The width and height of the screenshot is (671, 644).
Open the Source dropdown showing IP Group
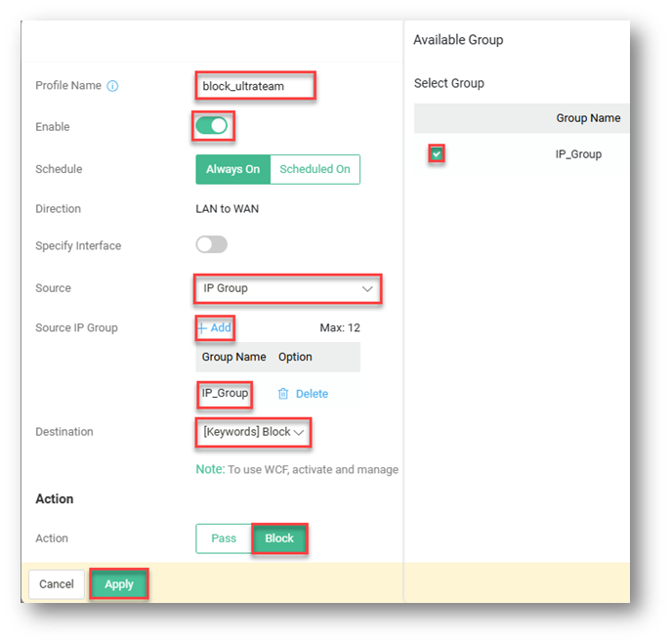point(286,288)
